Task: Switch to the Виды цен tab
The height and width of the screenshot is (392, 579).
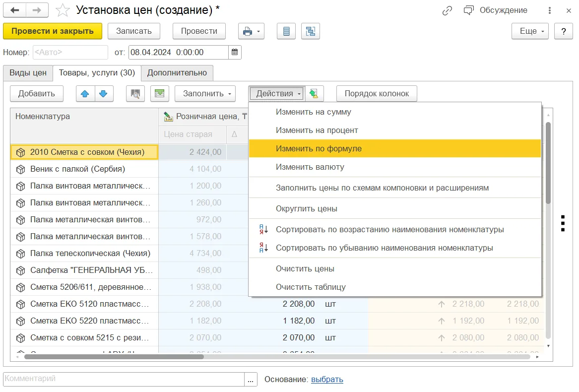Action: click(x=28, y=73)
